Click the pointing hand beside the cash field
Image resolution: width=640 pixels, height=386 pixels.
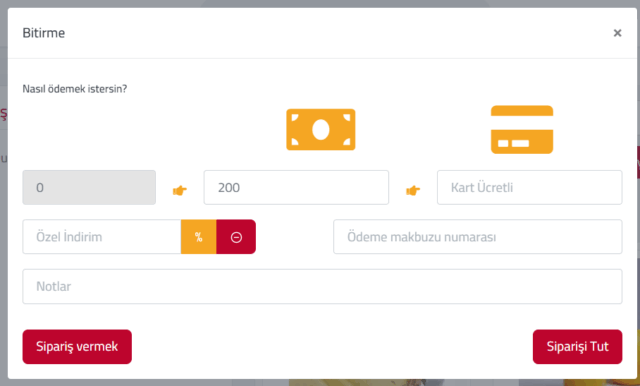180,190
